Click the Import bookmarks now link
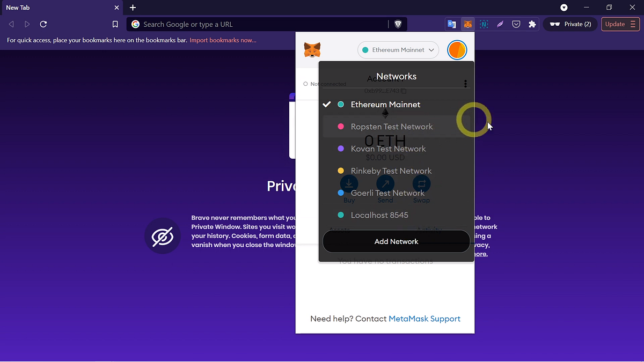Viewport: 644px width, 362px height. point(223,40)
